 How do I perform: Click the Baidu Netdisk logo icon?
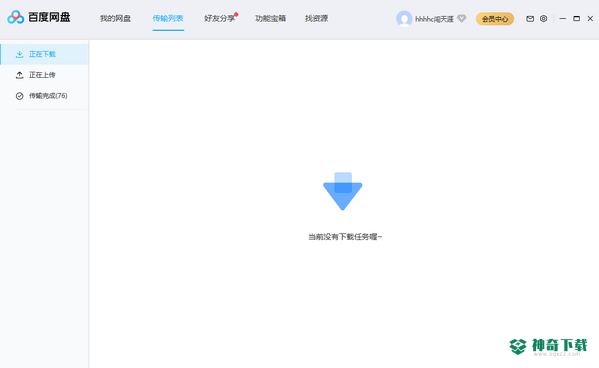click(x=16, y=17)
